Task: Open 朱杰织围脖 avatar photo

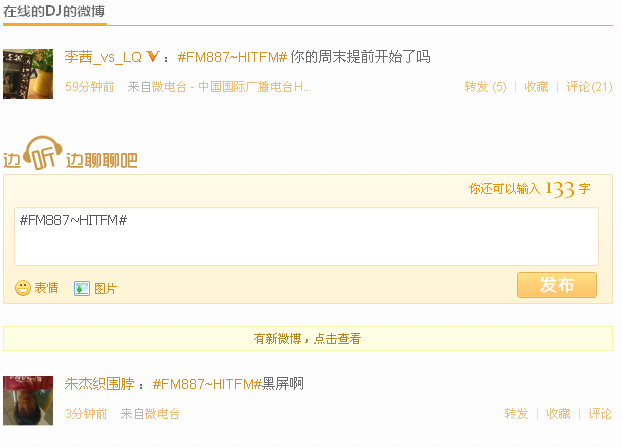Action: [28, 401]
